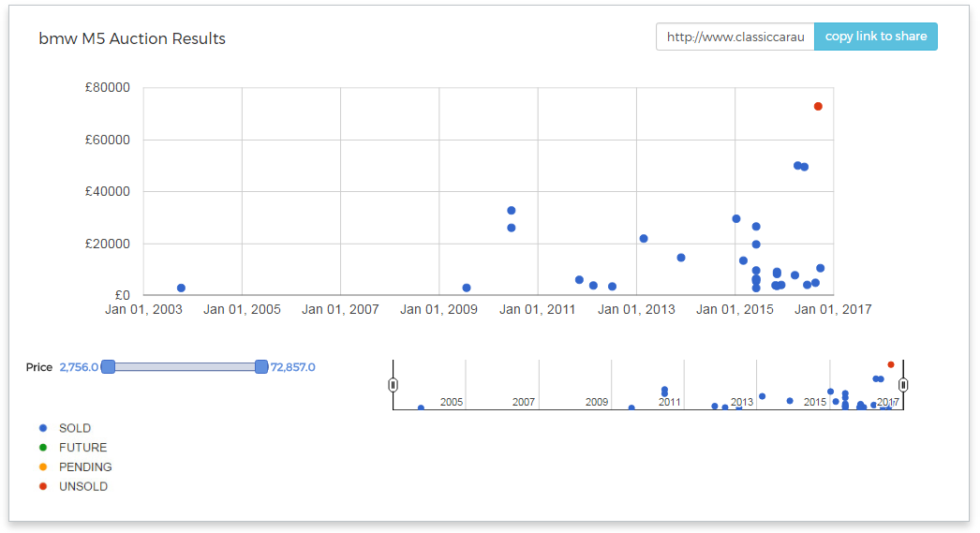Click the red unsold data point in the main chart

click(818, 106)
